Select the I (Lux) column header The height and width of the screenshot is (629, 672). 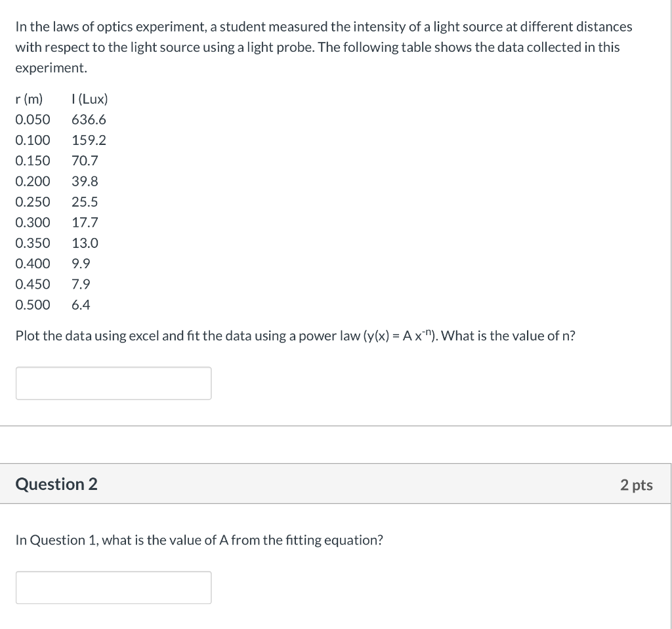89,99
